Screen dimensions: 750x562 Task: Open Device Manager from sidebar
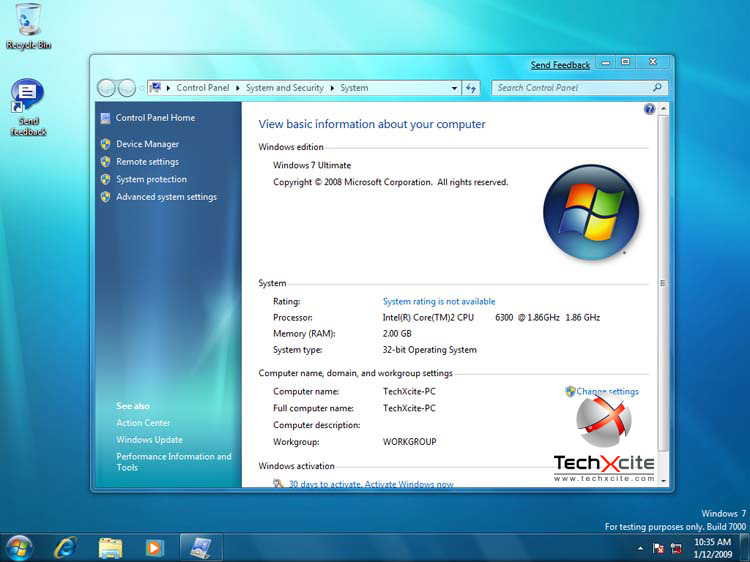(147, 144)
